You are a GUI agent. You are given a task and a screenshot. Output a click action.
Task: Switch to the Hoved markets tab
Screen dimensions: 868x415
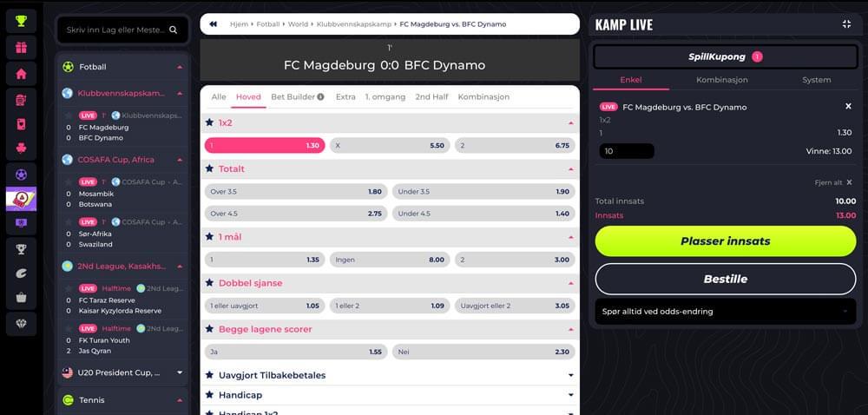coord(248,97)
